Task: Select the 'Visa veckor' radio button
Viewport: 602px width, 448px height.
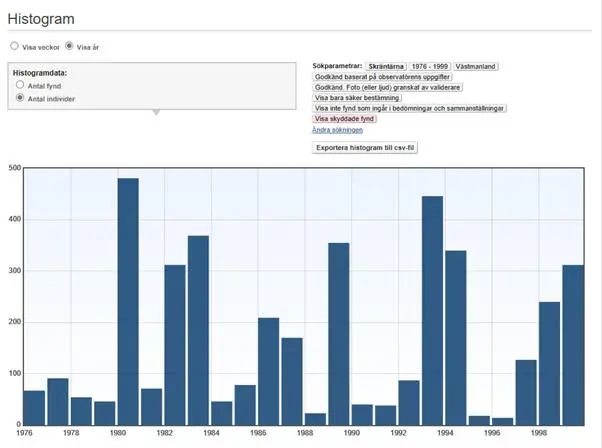Action: pos(14,46)
